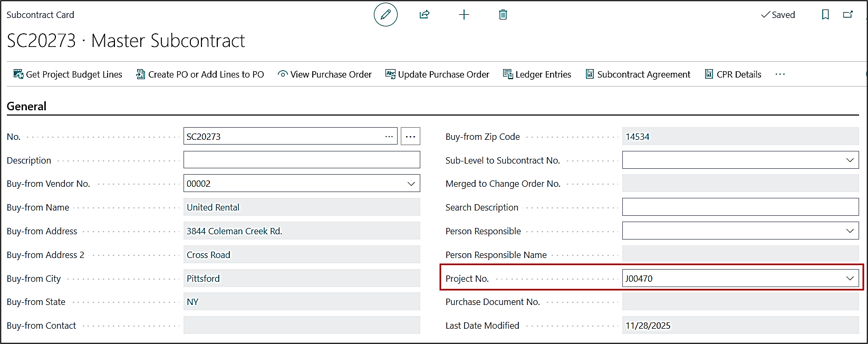The height and width of the screenshot is (344, 868).
Task: Click in the Description input field
Action: 302,160
